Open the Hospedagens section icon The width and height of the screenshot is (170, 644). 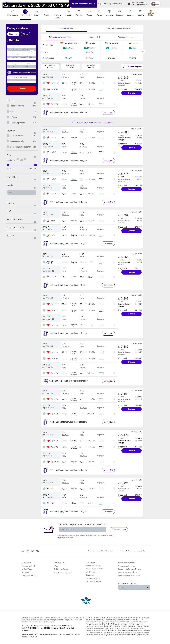[x=12, y=12]
